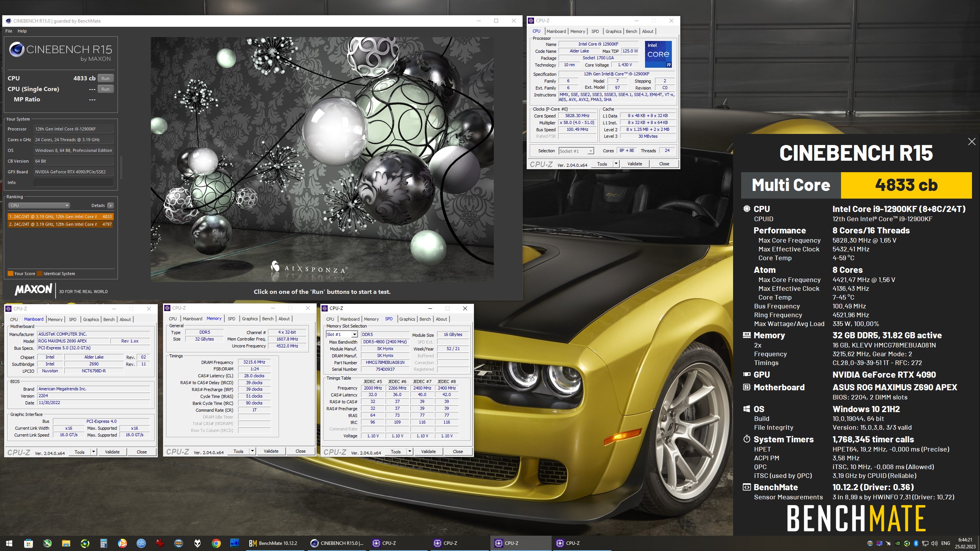The height and width of the screenshot is (551, 980).
Task: Open Windows Start menu
Action: (x=9, y=543)
